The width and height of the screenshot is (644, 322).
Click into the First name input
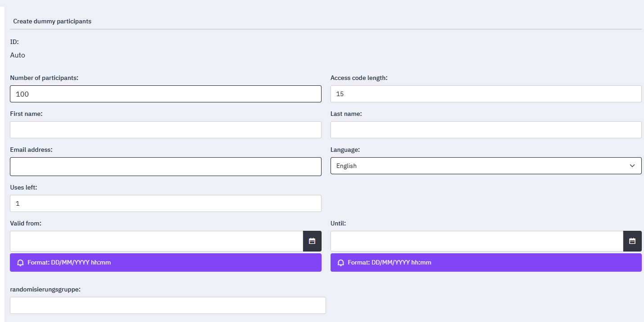point(165,130)
